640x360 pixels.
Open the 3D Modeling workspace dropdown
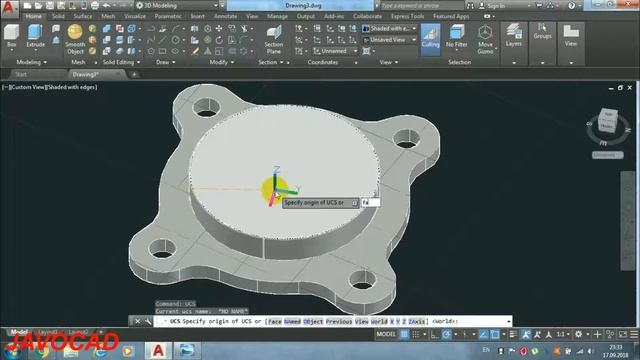[177, 6]
